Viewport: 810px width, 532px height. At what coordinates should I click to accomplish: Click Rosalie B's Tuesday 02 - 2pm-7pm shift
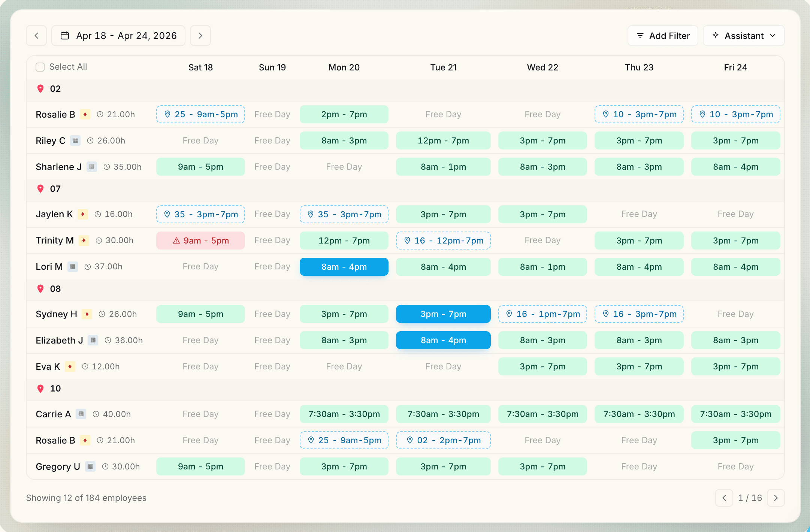coord(443,440)
